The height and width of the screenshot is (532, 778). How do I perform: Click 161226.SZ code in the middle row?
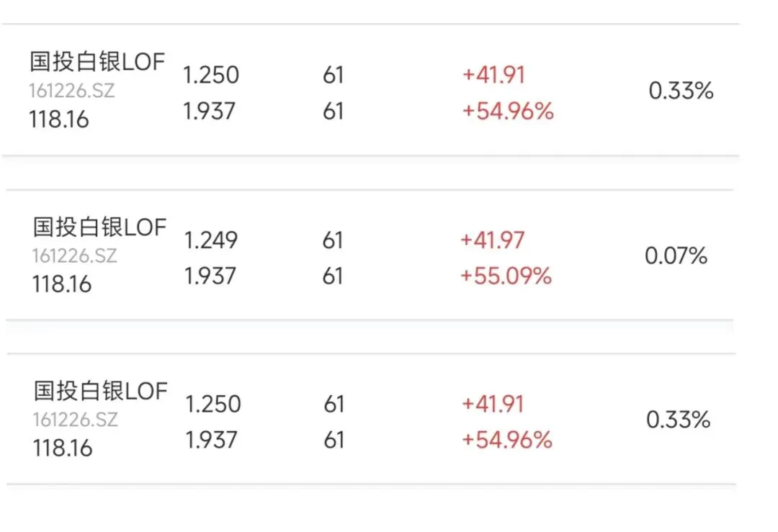(x=75, y=256)
